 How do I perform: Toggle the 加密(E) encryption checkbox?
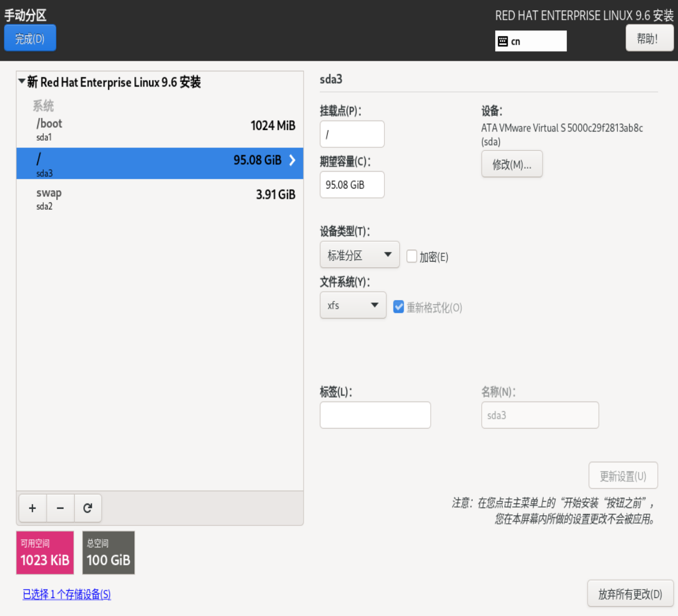coord(412,257)
